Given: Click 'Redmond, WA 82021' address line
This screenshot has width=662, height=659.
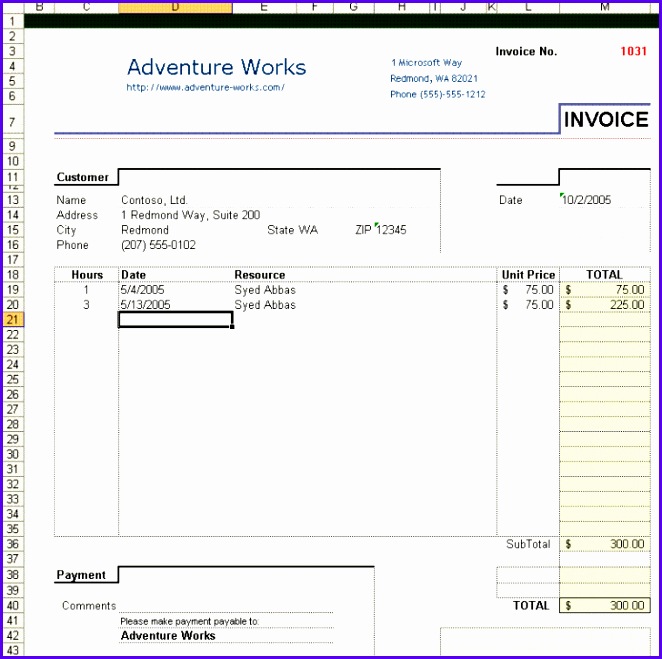Looking at the screenshot, I should coord(434,79).
